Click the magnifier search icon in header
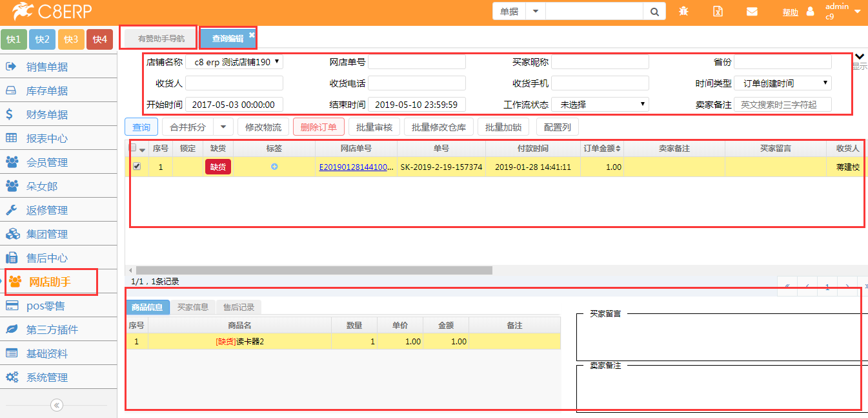Image resolution: width=868 pixels, height=418 pixels. tap(654, 12)
